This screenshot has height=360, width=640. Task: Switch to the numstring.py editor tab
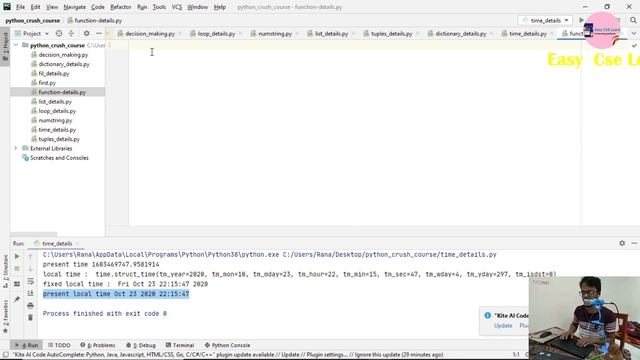tap(275, 33)
